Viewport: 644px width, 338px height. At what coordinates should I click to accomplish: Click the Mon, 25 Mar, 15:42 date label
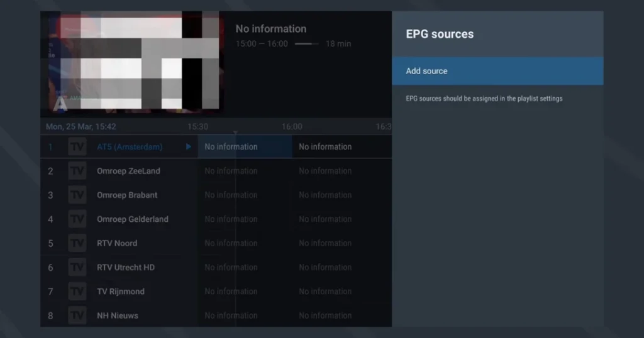[81, 127]
